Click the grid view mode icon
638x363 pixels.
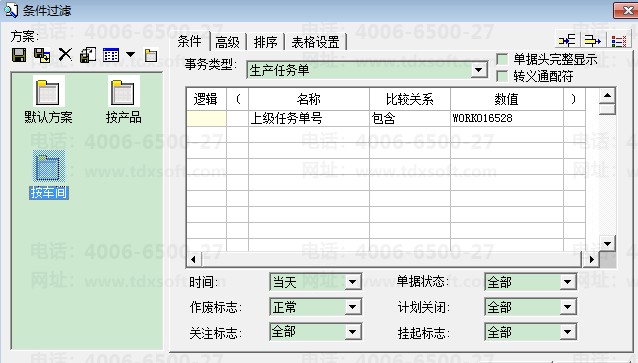[x=111, y=55]
